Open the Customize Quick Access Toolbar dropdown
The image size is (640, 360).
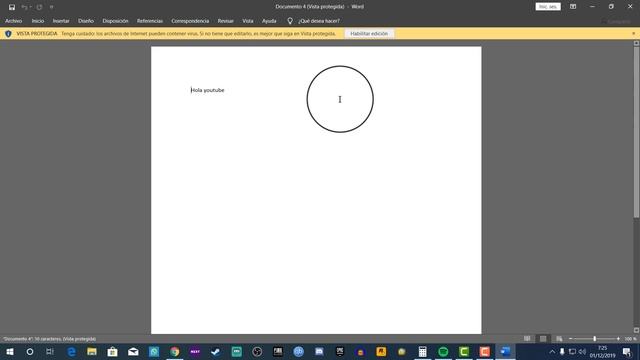(51, 7)
